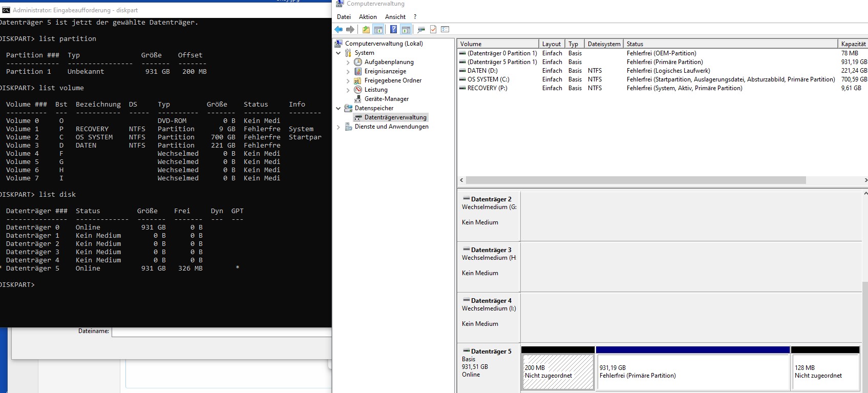This screenshot has width=868, height=393.
Task: Click the volume icon of DATEN (D:) row
Action: pyautogui.click(x=462, y=71)
